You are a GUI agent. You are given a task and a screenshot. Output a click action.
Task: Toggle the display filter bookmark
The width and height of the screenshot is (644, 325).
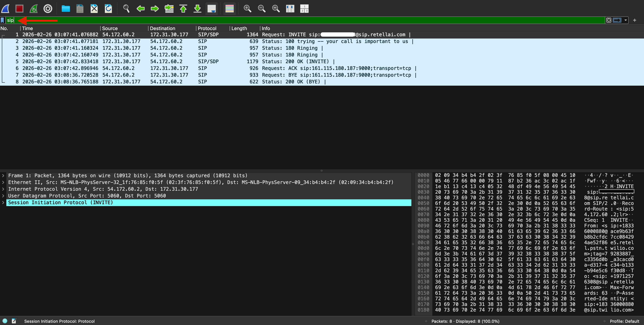click(x=2, y=20)
